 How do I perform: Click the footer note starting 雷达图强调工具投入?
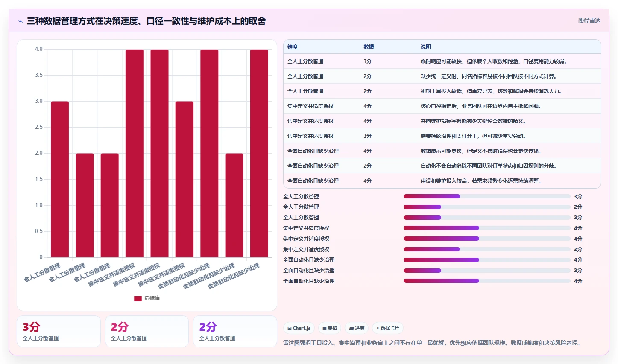pos(432,343)
